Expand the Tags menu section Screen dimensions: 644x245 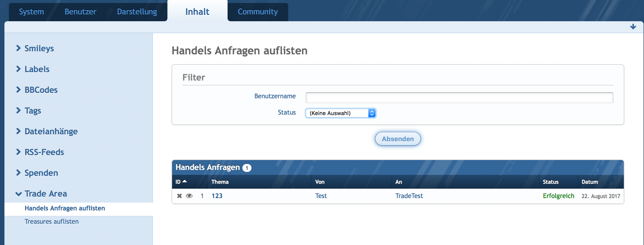[28, 111]
